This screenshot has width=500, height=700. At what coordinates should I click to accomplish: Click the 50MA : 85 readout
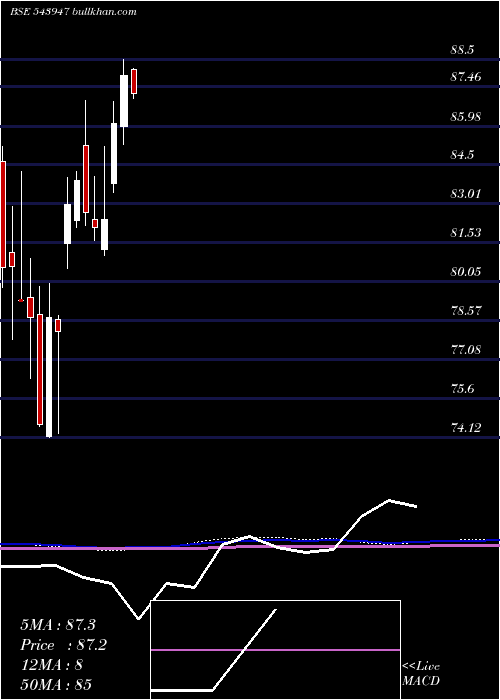[56, 684]
